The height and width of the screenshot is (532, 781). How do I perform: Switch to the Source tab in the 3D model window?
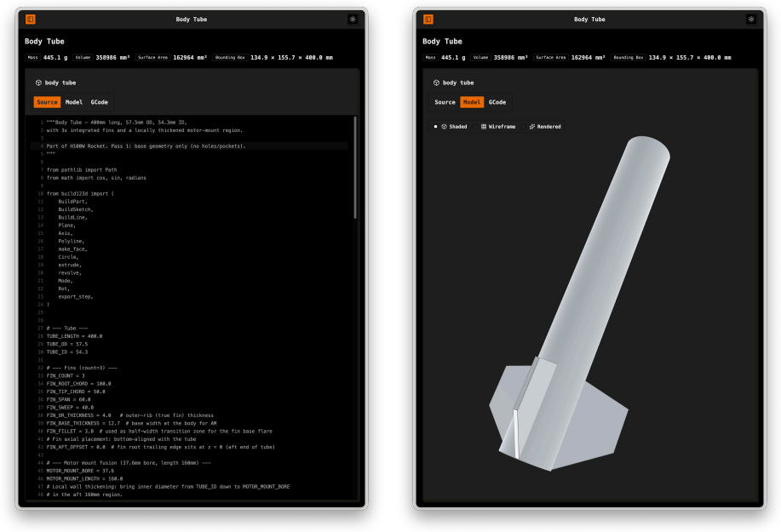(x=445, y=102)
